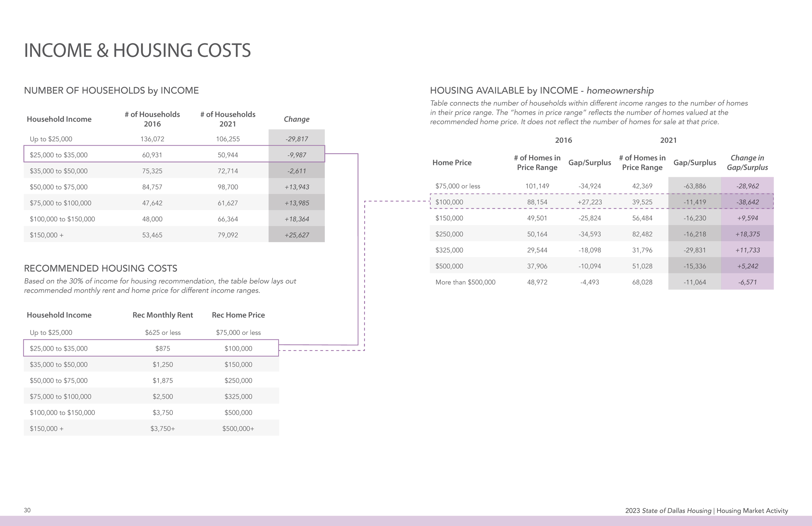This screenshot has height=526, width=812.
Task: Select household value 136,072
Action: coord(152,139)
